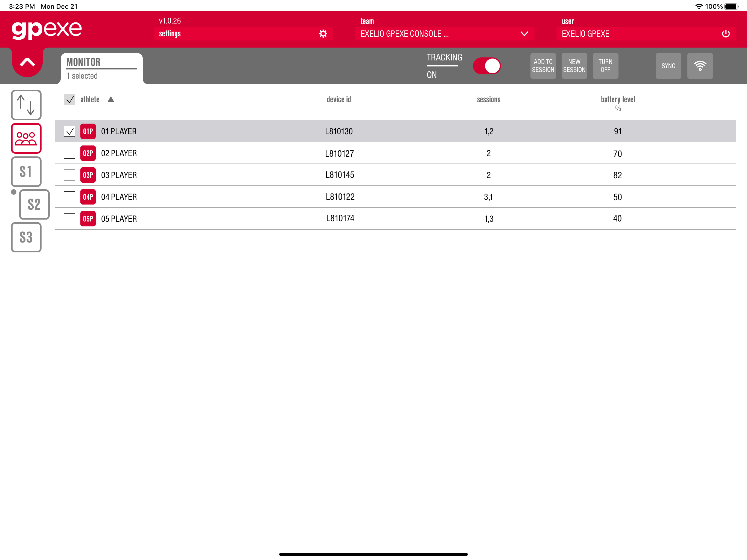Toggle the select-all athlete checkbox

pyautogui.click(x=69, y=99)
